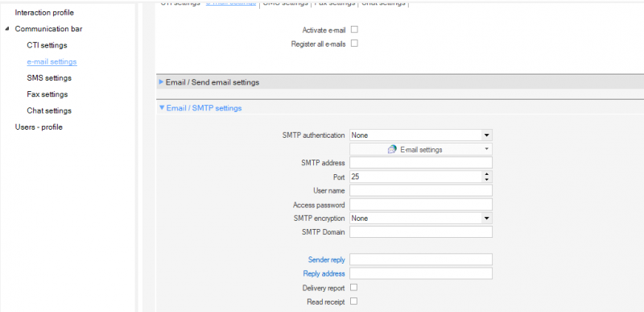The height and width of the screenshot is (312, 644).
Task: Open Chat settings in the sidebar
Action: coord(49,111)
